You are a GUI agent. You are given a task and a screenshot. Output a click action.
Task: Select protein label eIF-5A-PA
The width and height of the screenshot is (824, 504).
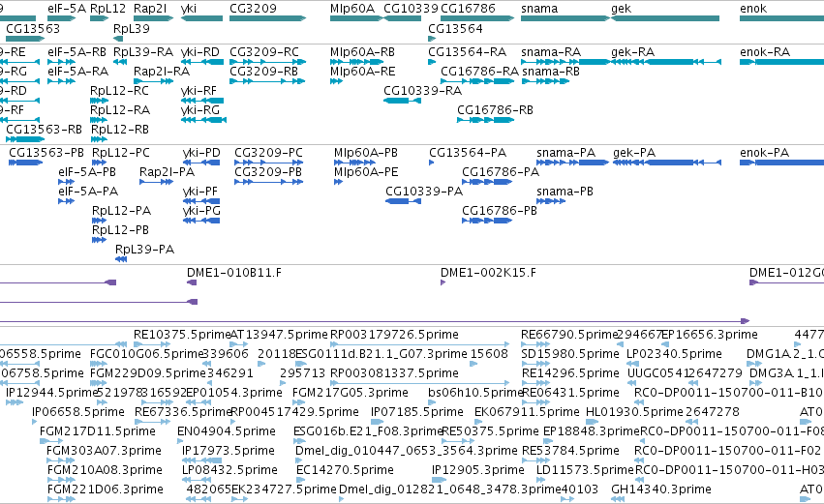[x=88, y=192]
